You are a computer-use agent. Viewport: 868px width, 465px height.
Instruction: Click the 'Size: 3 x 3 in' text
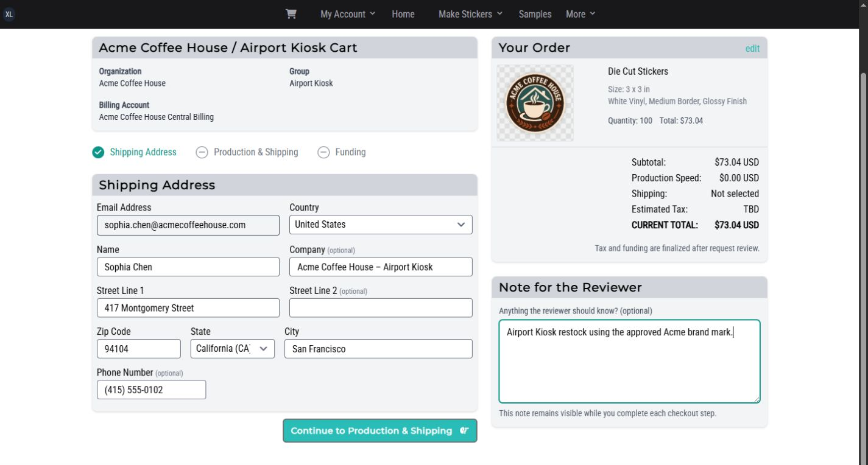click(x=629, y=89)
